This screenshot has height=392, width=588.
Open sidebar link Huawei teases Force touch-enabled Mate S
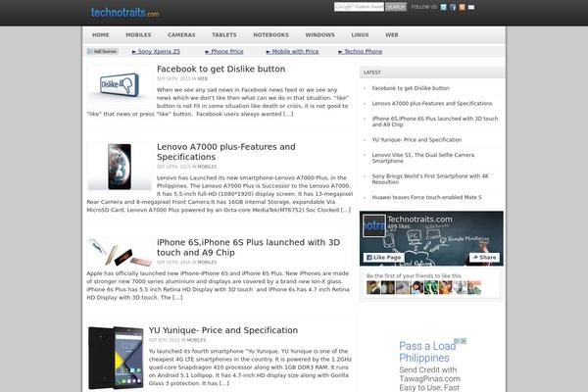point(426,197)
